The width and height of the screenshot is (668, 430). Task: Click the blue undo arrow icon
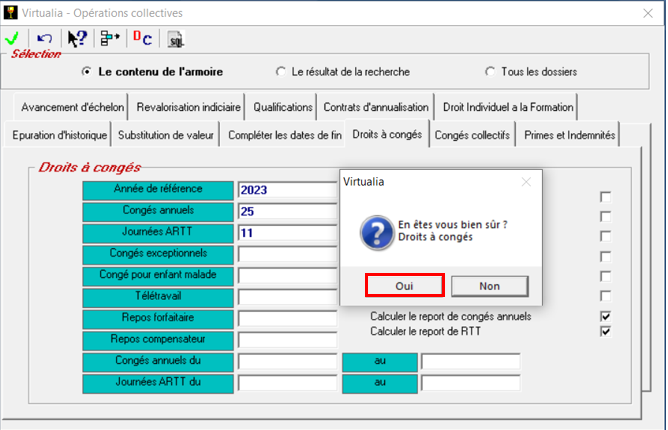pyautogui.click(x=45, y=39)
